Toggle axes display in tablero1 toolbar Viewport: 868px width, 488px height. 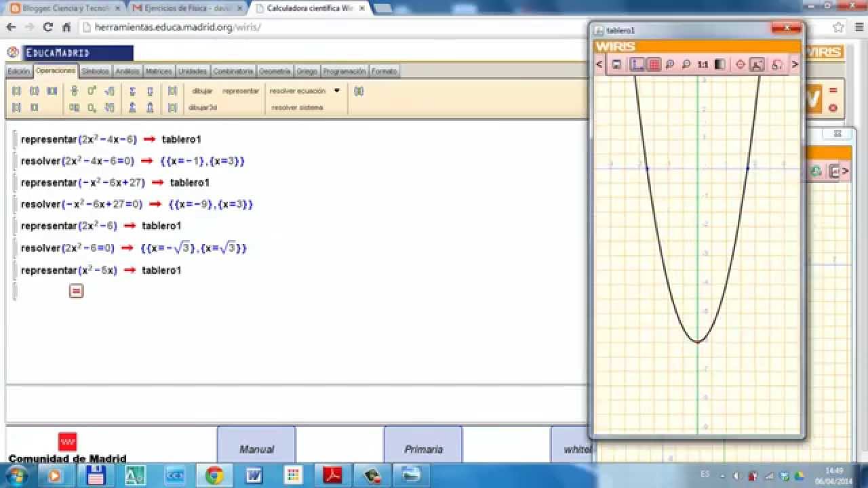click(637, 64)
